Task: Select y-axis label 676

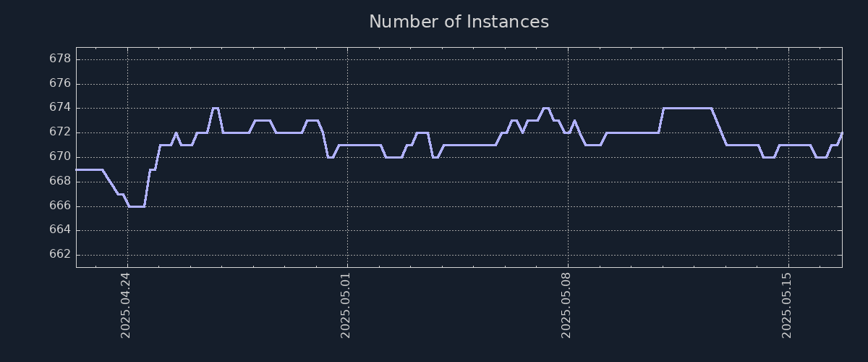Action: [x=59, y=83]
